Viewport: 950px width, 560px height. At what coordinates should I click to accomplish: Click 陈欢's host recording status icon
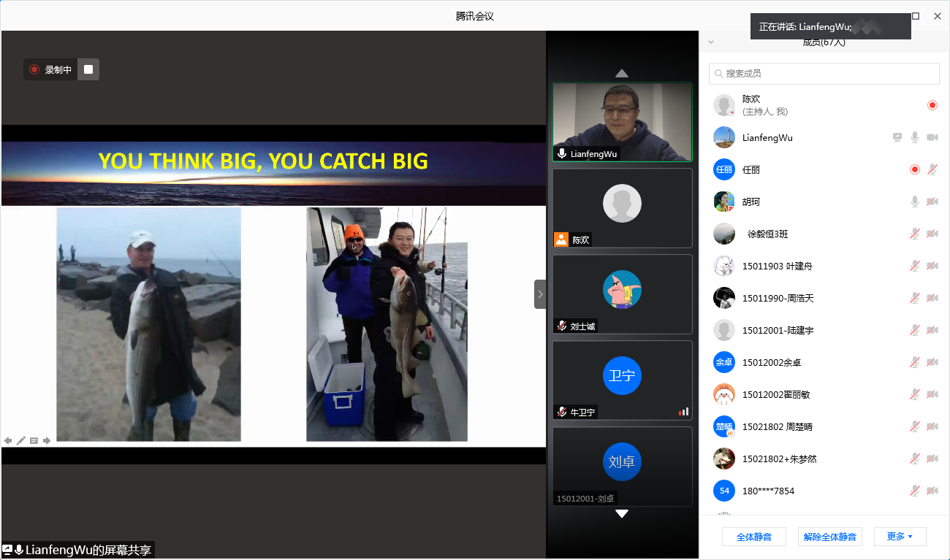(932, 105)
